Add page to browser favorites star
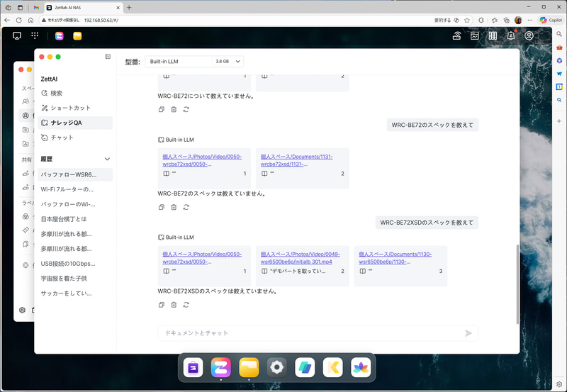The image size is (567, 392). (467, 21)
